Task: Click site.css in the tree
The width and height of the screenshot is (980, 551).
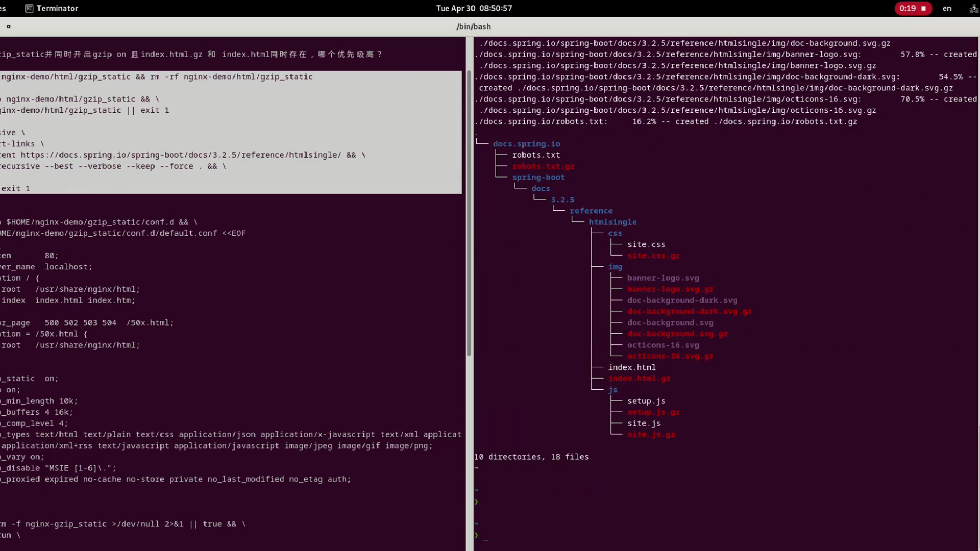Action: [646, 244]
